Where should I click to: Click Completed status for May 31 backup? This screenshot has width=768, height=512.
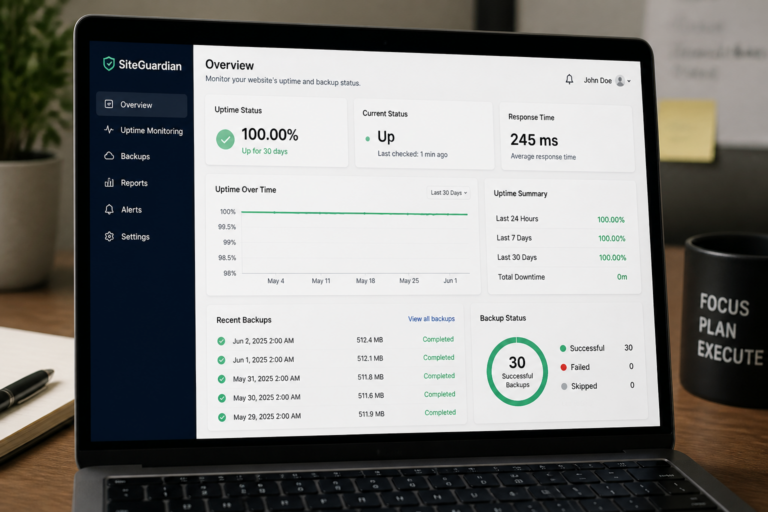(439, 376)
